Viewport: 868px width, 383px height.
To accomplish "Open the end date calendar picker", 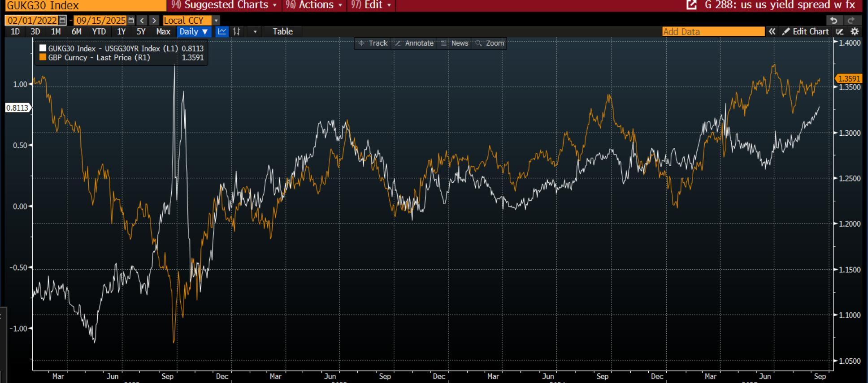I will pyautogui.click(x=131, y=21).
